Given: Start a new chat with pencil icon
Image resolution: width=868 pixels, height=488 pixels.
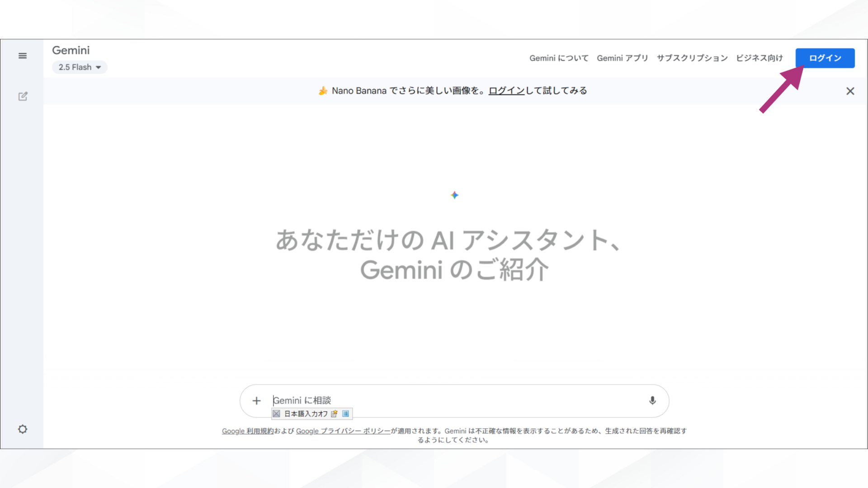Looking at the screenshot, I should click(23, 96).
